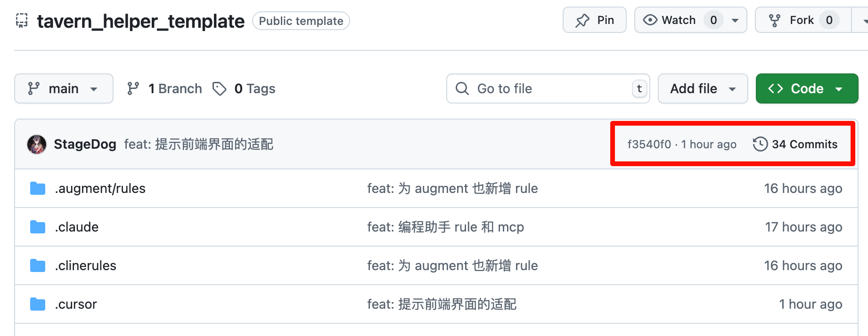Click the history clock icon beside 34 Commits

tap(760, 144)
